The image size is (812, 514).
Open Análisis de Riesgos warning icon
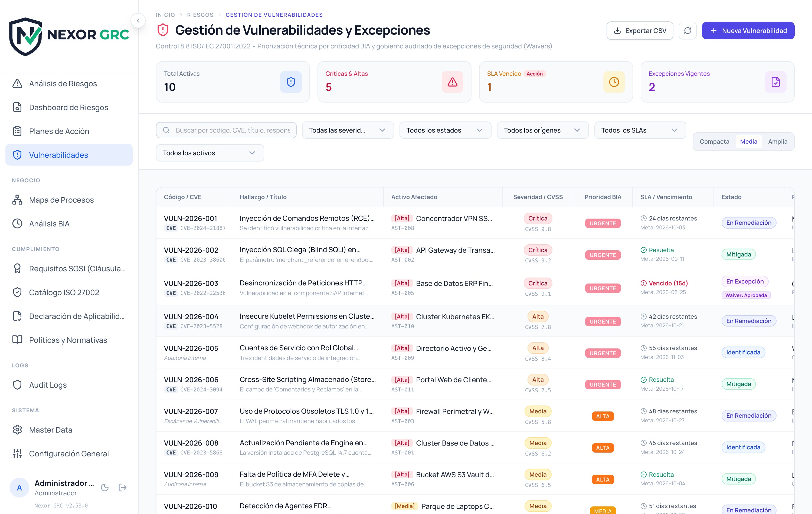coord(17,84)
